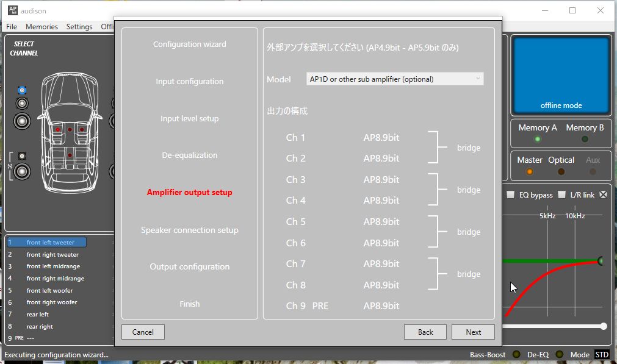
Task: Click the De-EQ status indicator light
Action: tap(559, 355)
